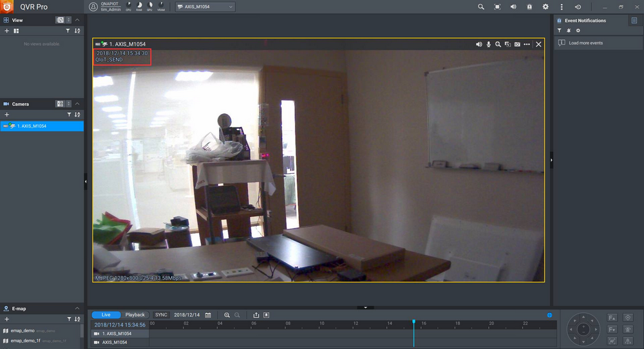Filter the Camera panel list
This screenshot has height=349, width=644.
(69, 115)
